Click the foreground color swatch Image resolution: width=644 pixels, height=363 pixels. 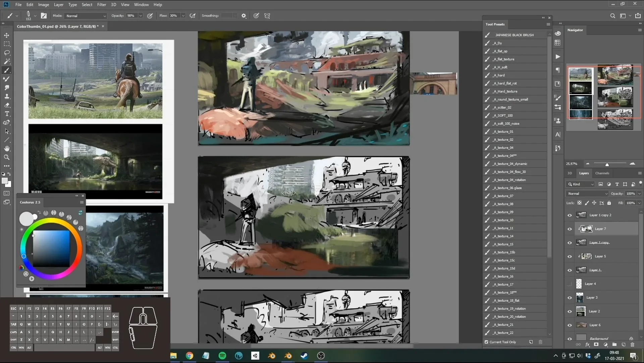5,181
